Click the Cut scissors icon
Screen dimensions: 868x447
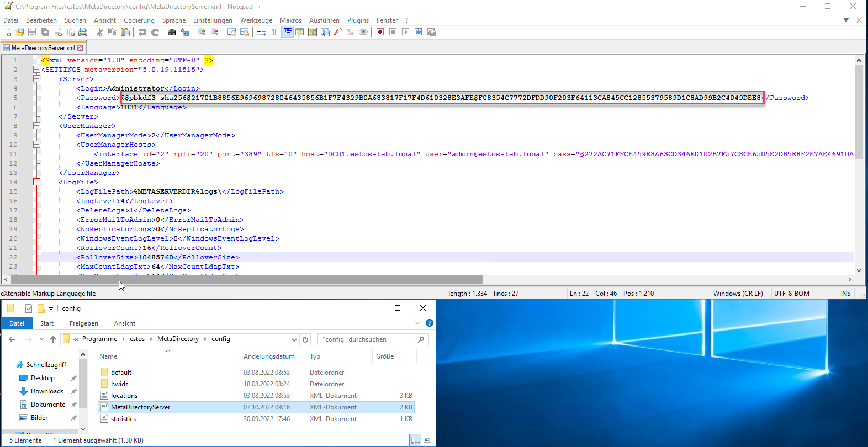click(100, 32)
